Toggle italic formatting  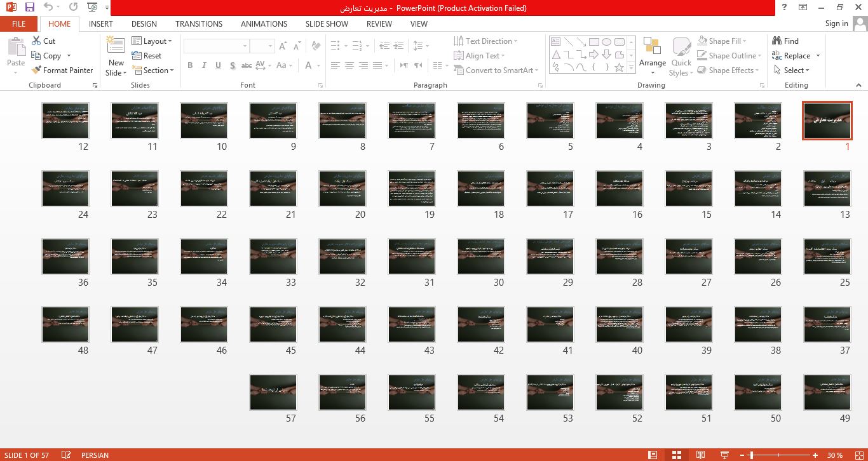point(204,65)
